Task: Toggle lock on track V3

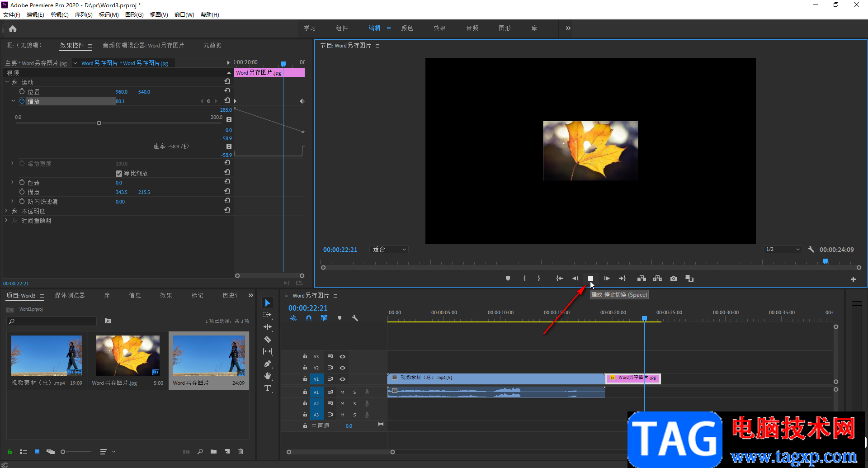Action: pyautogui.click(x=305, y=356)
